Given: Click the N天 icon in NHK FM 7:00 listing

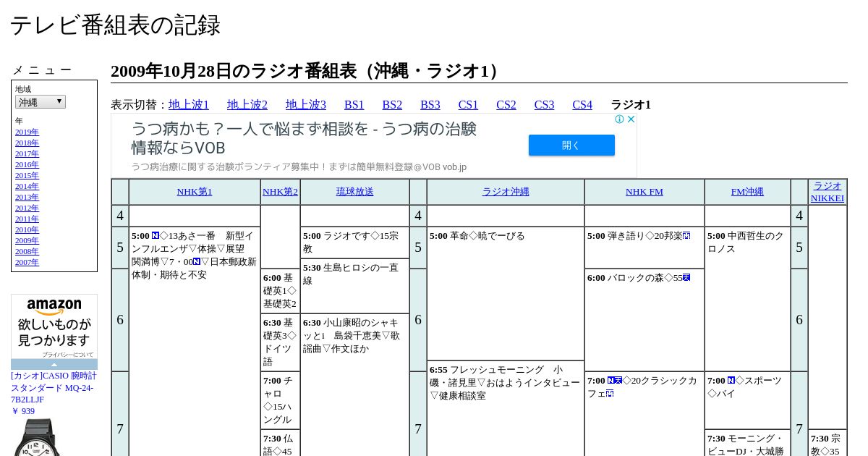Looking at the screenshot, I should click(x=615, y=381).
